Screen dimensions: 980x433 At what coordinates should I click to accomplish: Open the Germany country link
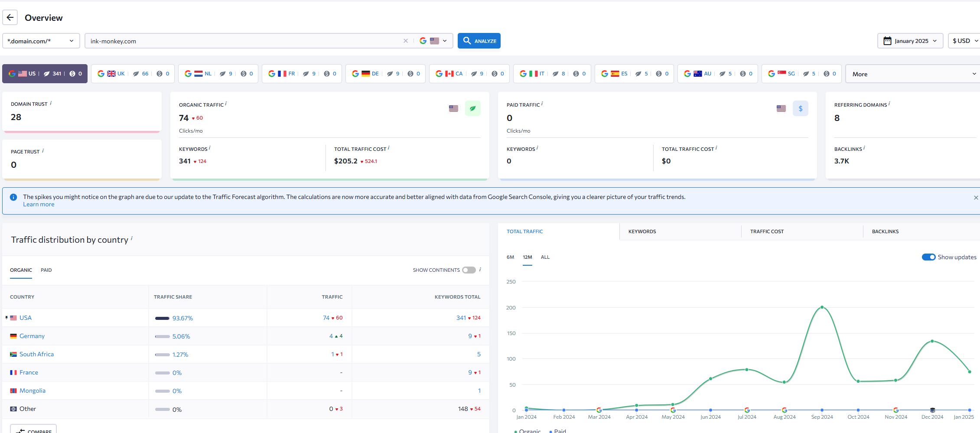coord(32,336)
